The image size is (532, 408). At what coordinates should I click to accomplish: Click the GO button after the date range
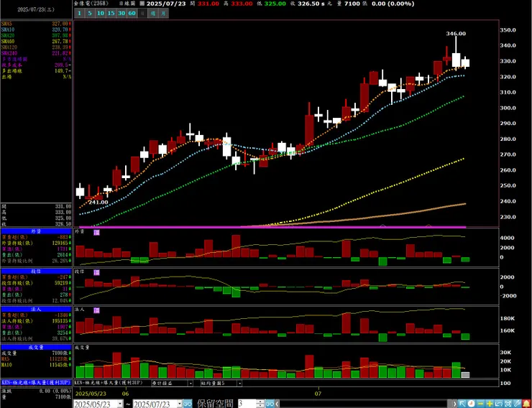coord(188,404)
